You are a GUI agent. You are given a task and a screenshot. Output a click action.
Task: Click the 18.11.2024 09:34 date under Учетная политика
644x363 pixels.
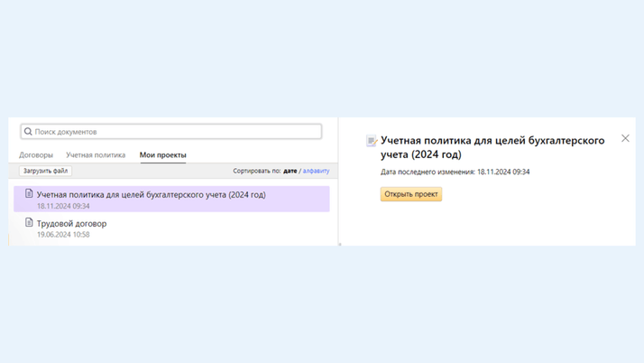(x=63, y=206)
